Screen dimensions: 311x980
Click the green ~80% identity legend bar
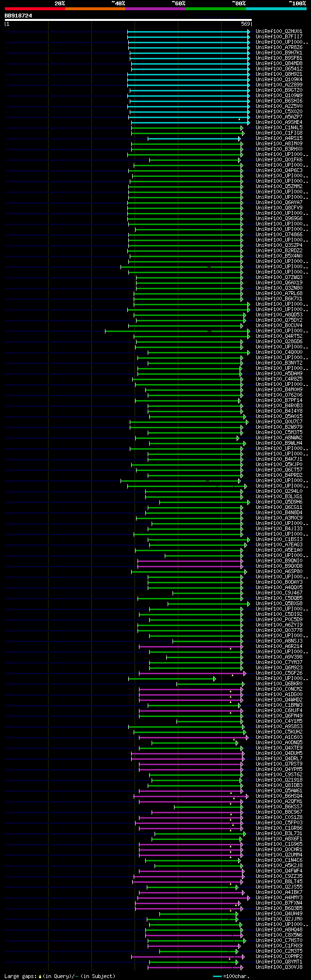pyautogui.click(x=216, y=9)
